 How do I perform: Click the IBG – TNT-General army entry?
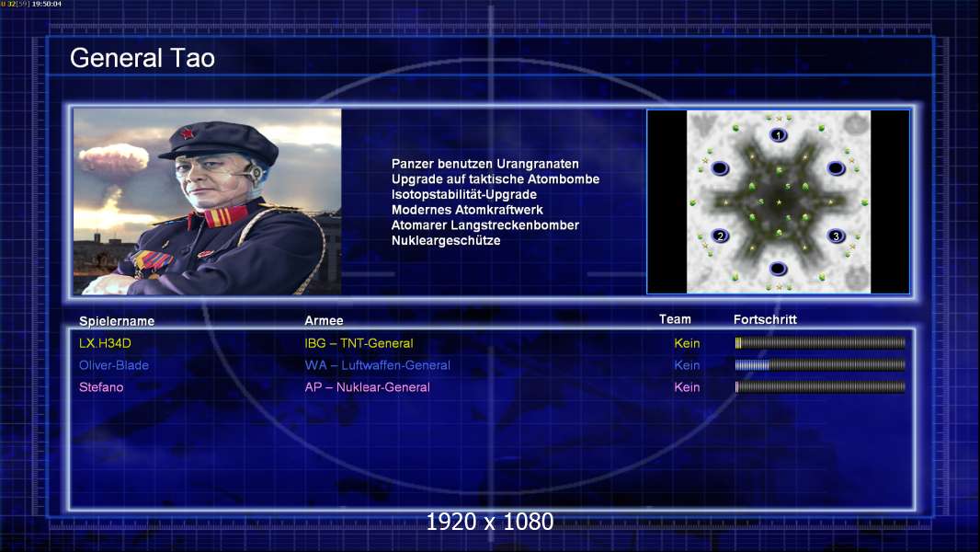pyautogui.click(x=359, y=343)
